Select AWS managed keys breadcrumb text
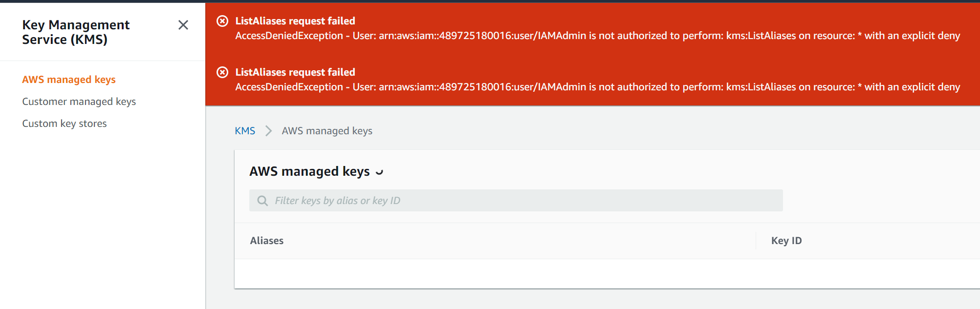The height and width of the screenshot is (309, 980). 327,131
